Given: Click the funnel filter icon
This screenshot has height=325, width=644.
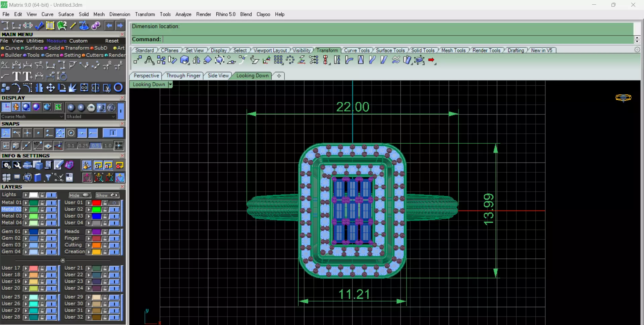Looking at the screenshot, I should [x=48, y=177].
